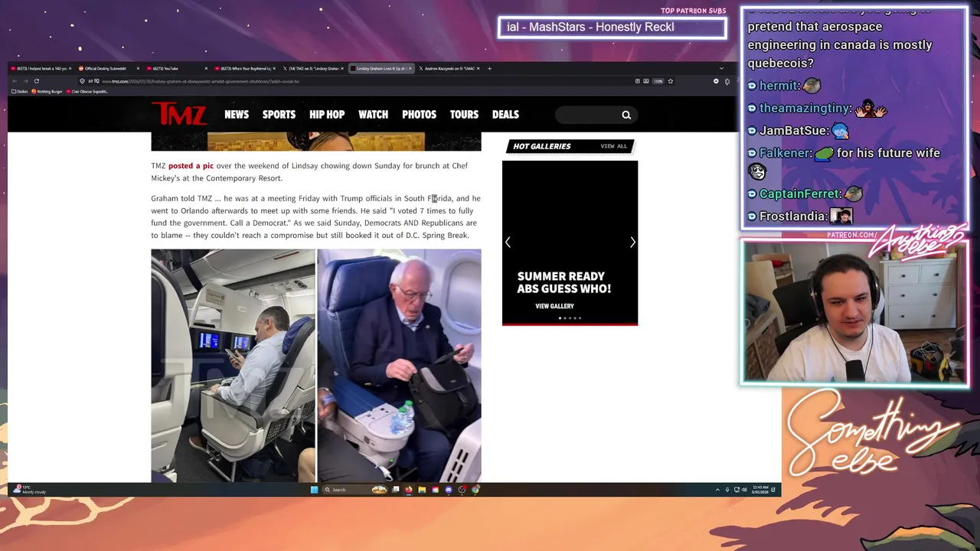This screenshot has width=980, height=551.
Task: Go forward in browser
Action: [25, 81]
